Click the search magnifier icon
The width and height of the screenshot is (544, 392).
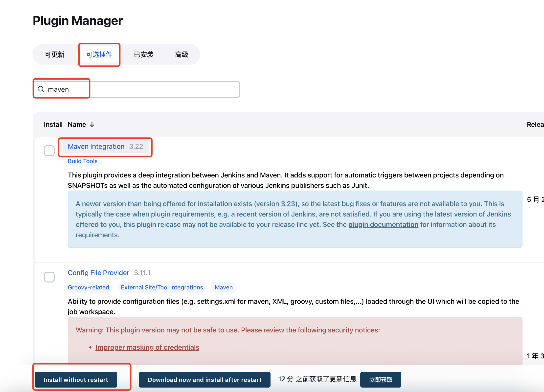[x=41, y=89]
